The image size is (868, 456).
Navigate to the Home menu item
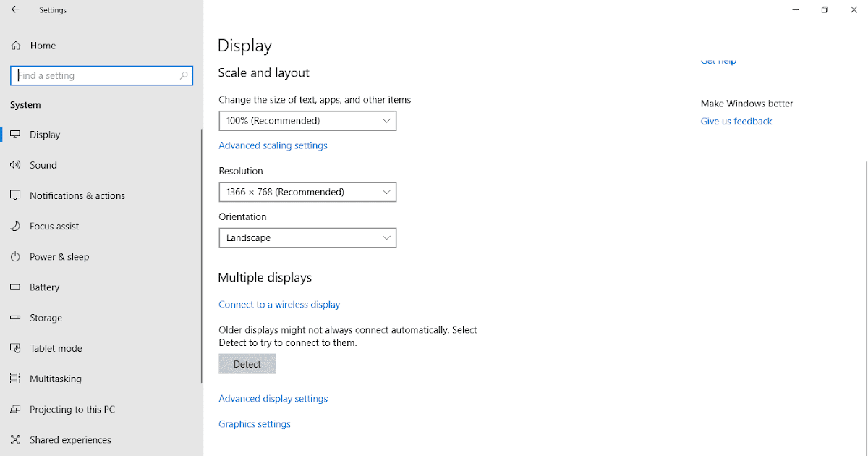point(43,45)
